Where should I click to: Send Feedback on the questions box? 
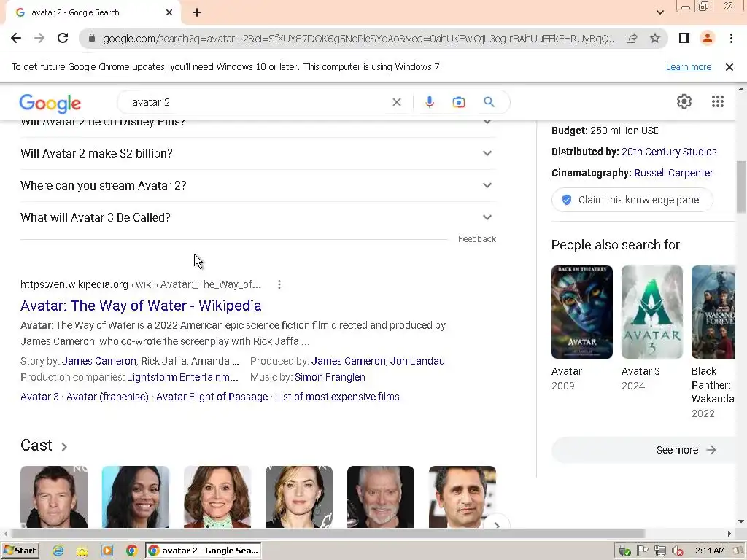click(x=477, y=239)
